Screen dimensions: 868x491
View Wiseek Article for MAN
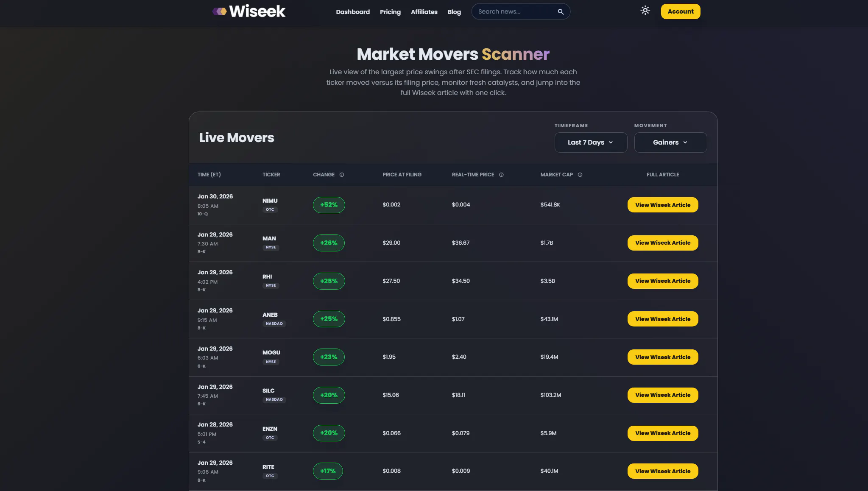pos(663,243)
